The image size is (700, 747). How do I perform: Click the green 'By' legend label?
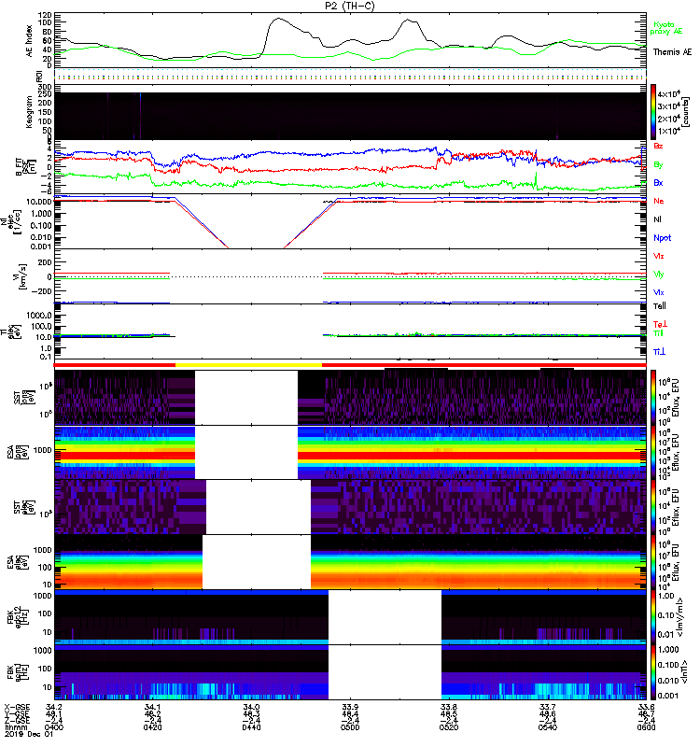[x=658, y=164]
